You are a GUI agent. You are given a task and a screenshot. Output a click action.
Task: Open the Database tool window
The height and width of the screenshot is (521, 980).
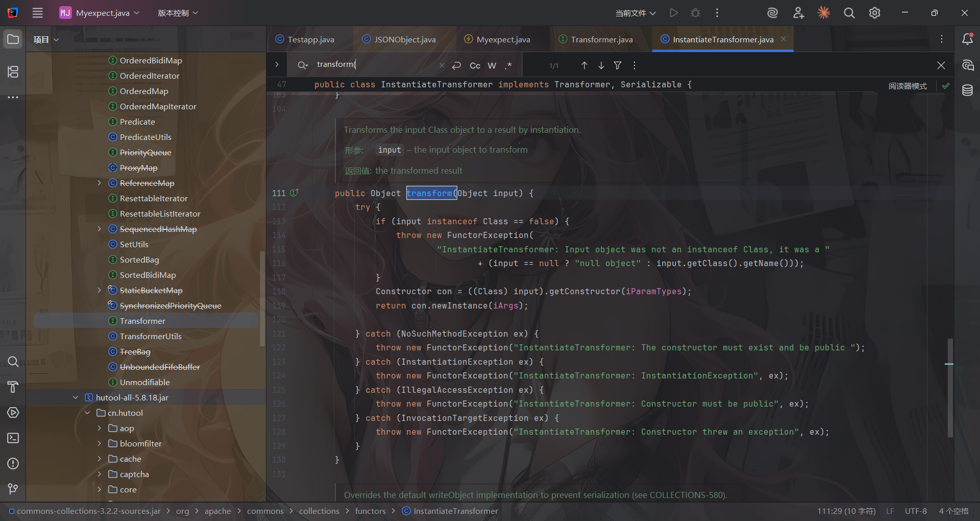[967, 91]
